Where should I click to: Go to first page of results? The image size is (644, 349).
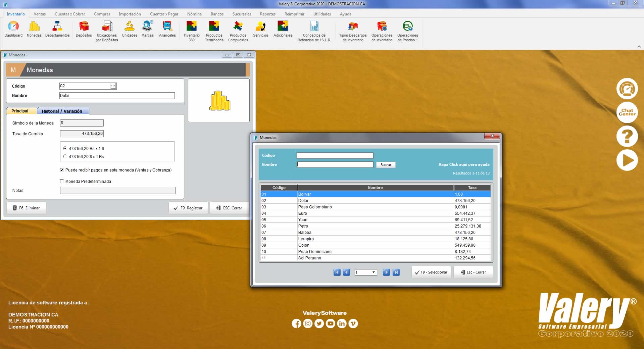(x=337, y=272)
